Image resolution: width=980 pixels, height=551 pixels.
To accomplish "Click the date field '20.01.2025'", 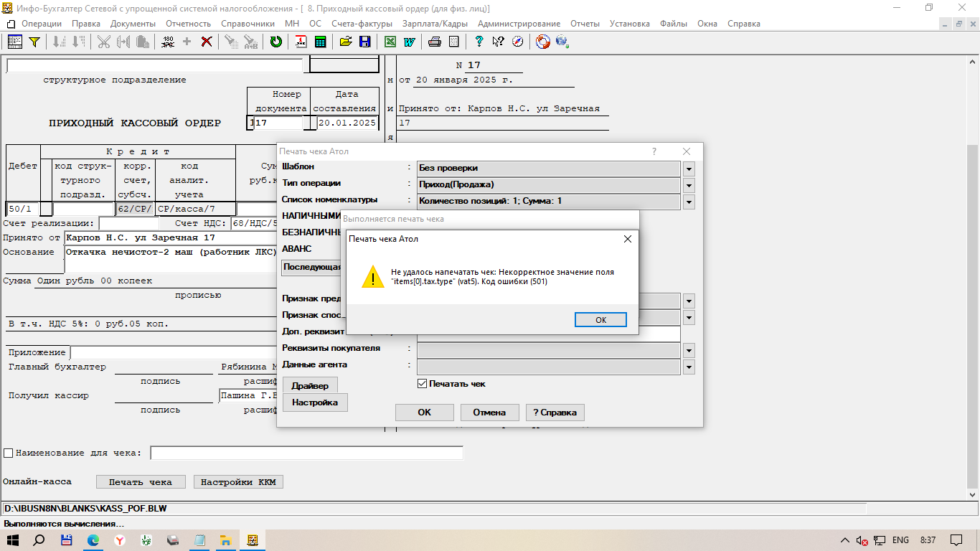I will pos(347,123).
